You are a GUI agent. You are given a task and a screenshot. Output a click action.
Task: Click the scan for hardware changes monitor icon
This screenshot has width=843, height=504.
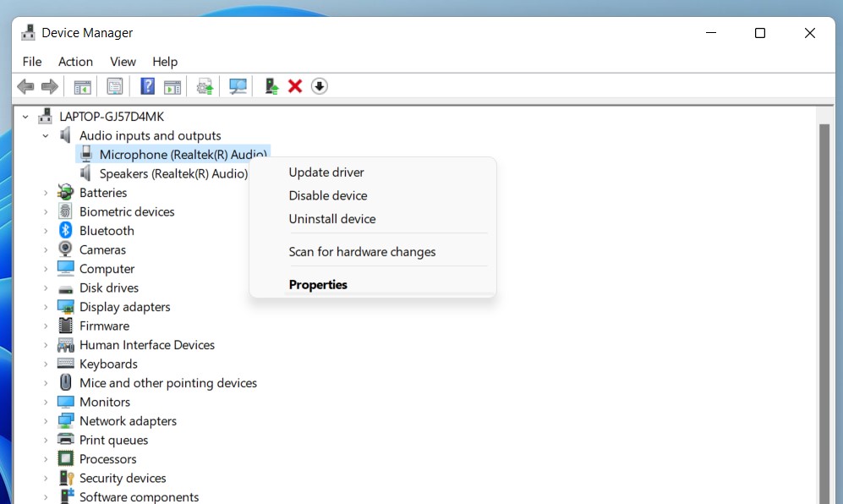click(238, 86)
